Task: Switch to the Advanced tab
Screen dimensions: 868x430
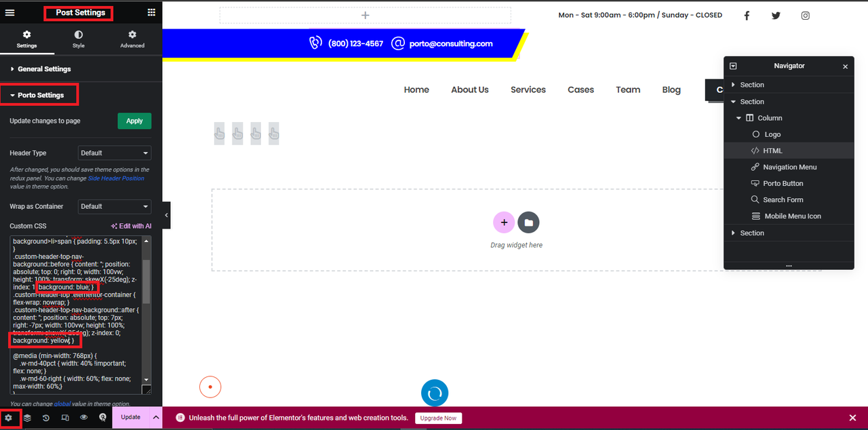Action: point(132,39)
